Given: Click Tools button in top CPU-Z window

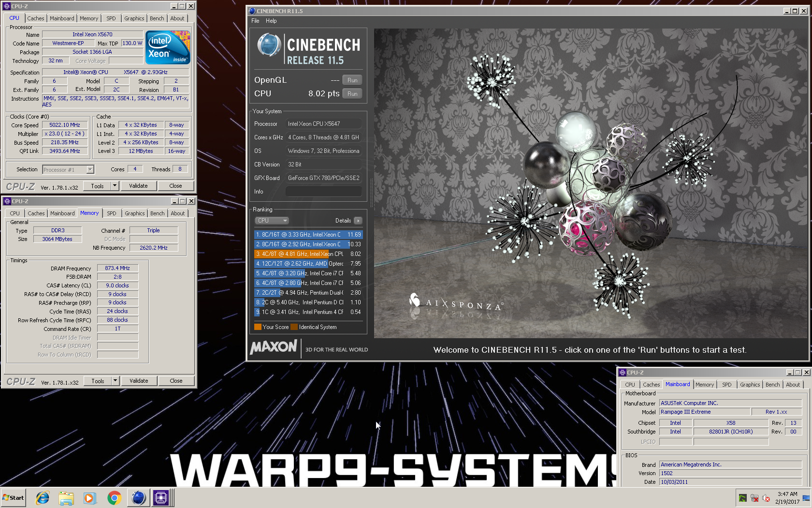Looking at the screenshot, I should point(98,186).
